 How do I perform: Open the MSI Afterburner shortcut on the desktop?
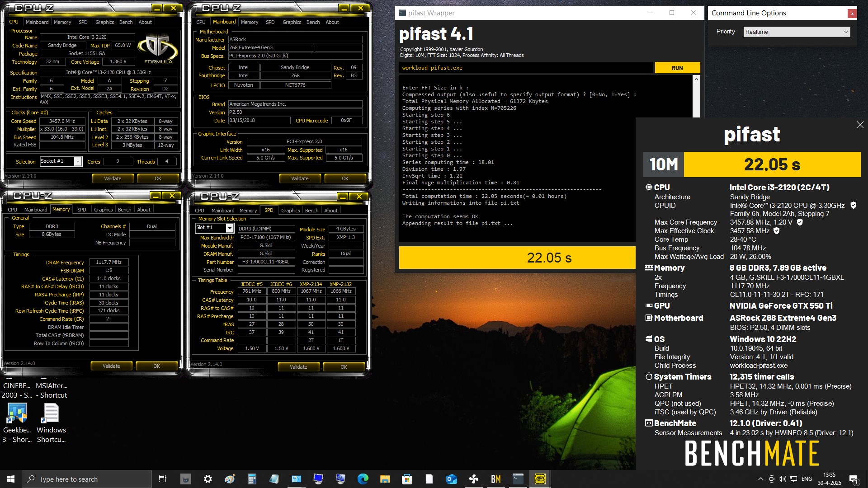point(51,389)
